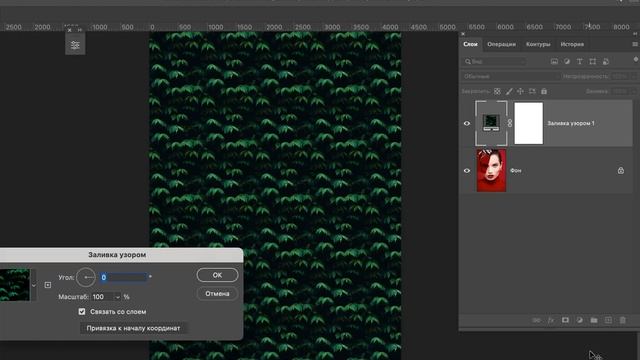Select the pattern fill layer thumbnail
This screenshot has height=360, width=640.
[x=491, y=123]
